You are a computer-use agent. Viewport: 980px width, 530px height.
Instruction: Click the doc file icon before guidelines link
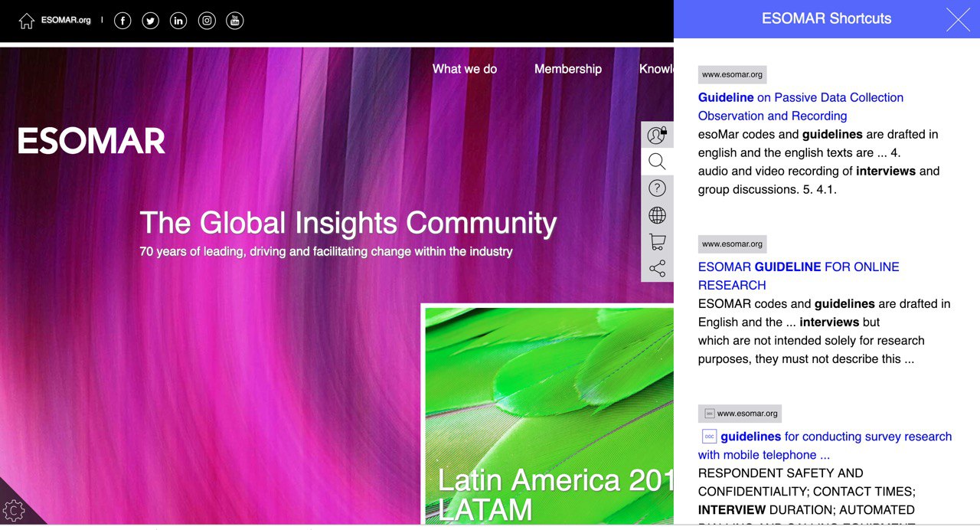(x=709, y=437)
